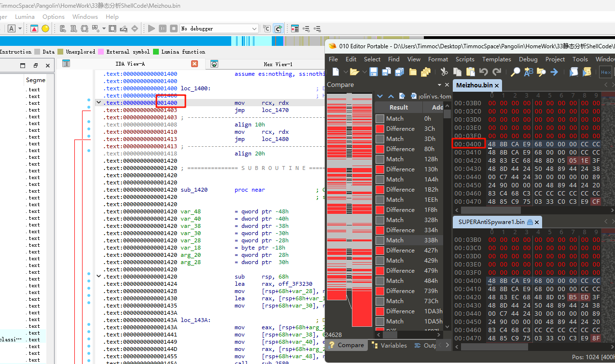Viewport: 615px width, 364px height.
Task: Click the IDA stop process icon
Action: (x=174, y=28)
